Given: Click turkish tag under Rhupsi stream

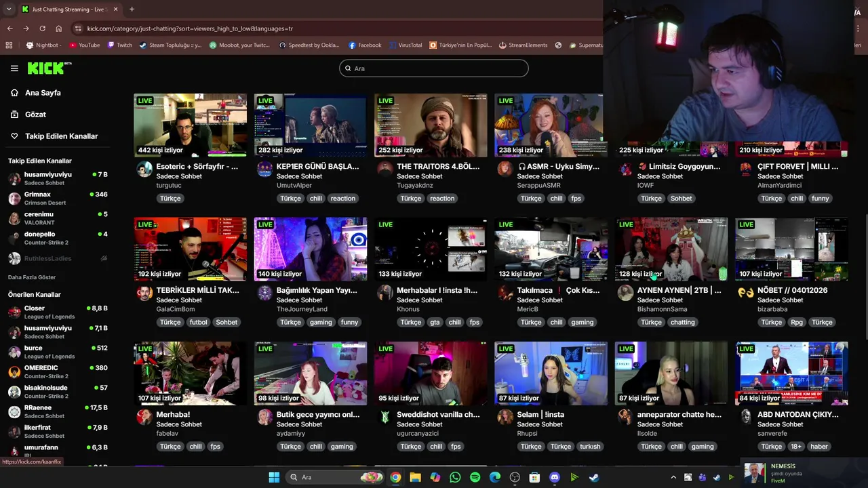Looking at the screenshot, I should coord(590,447).
